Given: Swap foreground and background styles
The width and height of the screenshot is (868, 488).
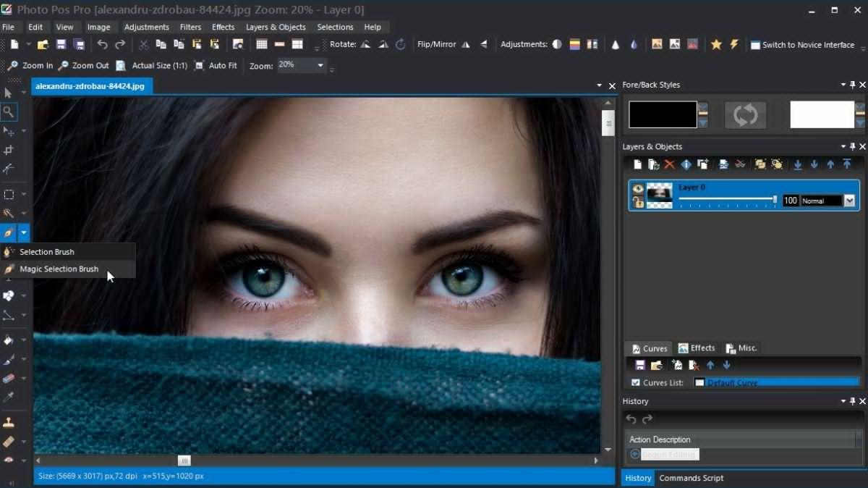Looking at the screenshot, I should pos(745,115).
